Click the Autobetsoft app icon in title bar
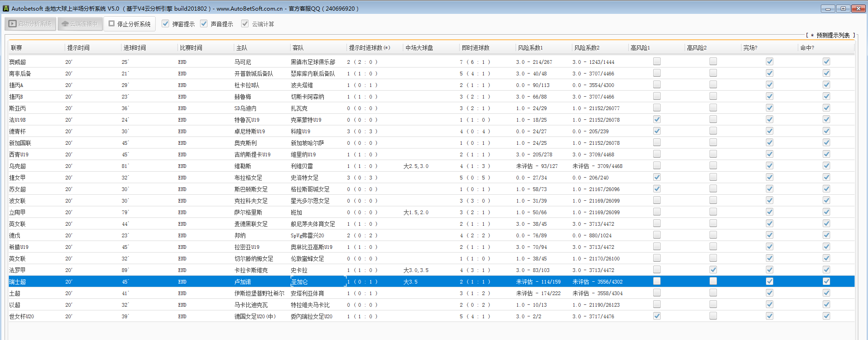This screenshot has height=340, width=868. pyautogui.click(x=6, y=8)
